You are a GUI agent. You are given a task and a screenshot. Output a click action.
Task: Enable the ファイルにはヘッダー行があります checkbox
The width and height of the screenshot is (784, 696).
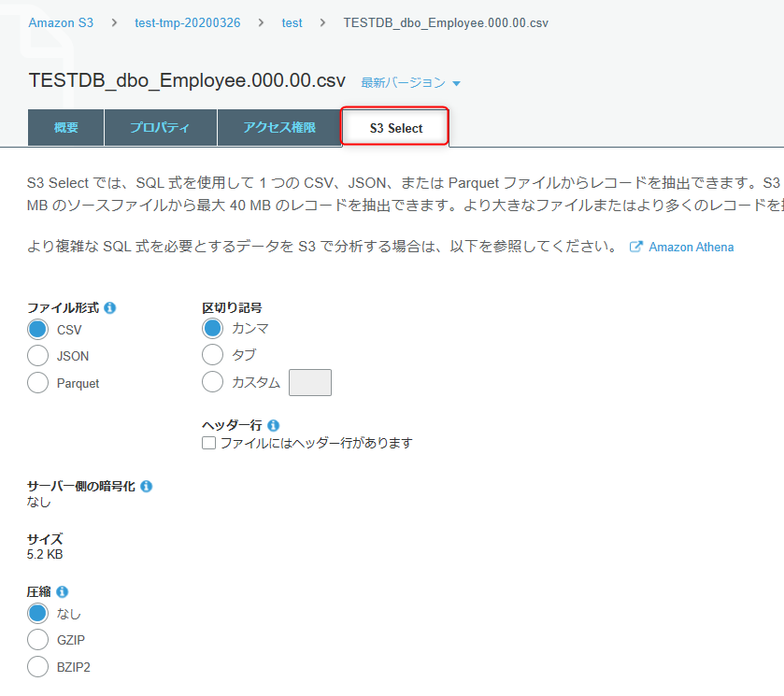(207, 443)
